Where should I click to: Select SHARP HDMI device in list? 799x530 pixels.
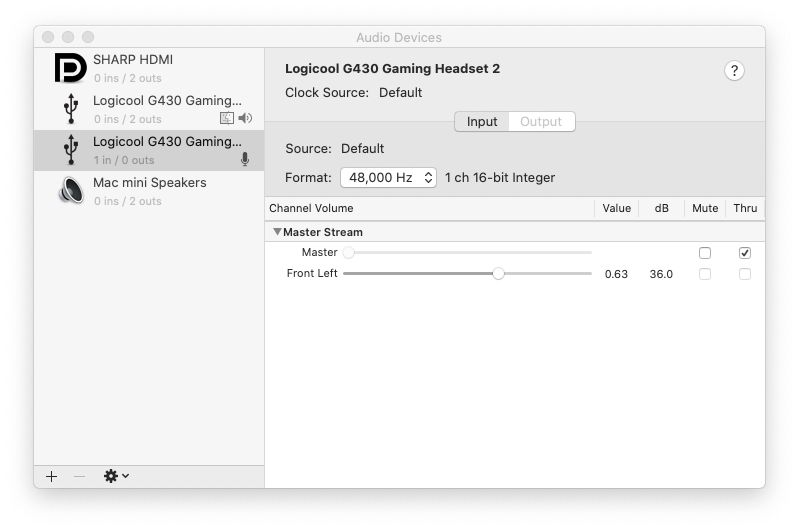[x=149, y=68]
